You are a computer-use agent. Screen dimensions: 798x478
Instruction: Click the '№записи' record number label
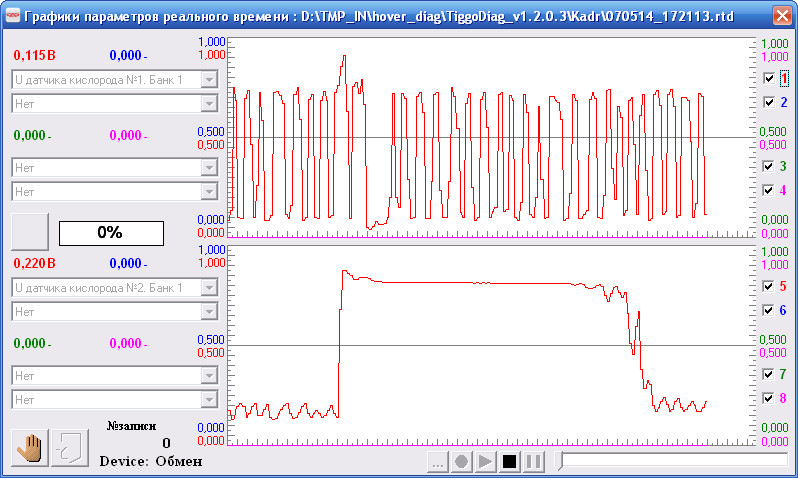coord(131,426)
